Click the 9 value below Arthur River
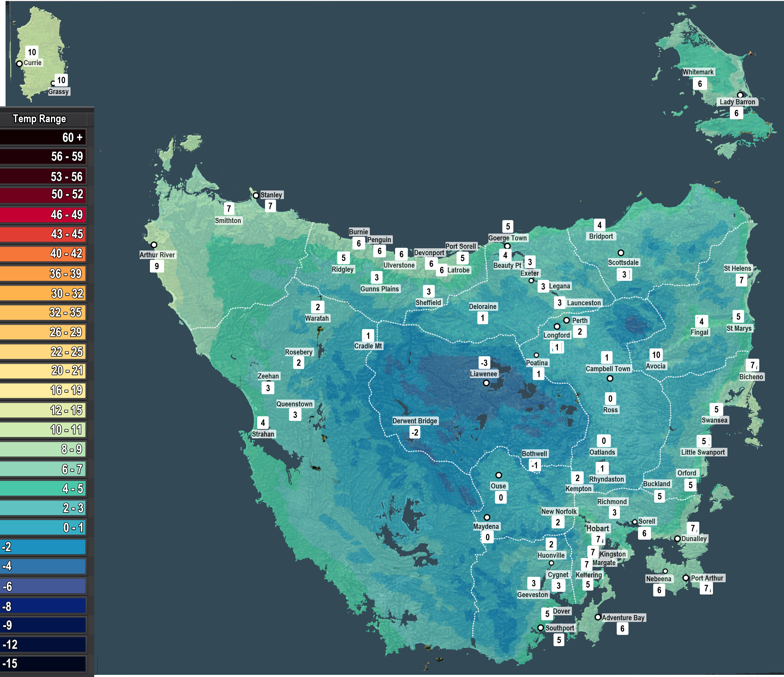Screen dimensions: 784x677 [x=157, y=266]
